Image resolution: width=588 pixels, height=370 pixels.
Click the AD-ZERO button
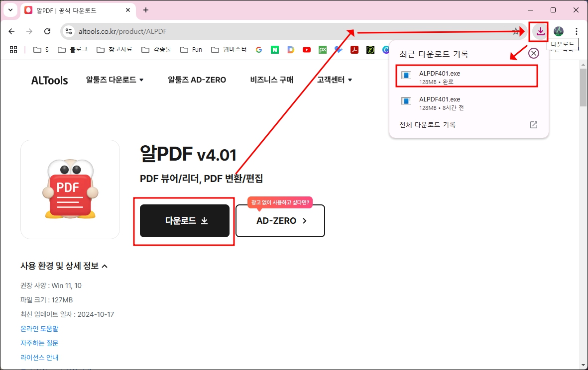point(280,221)
